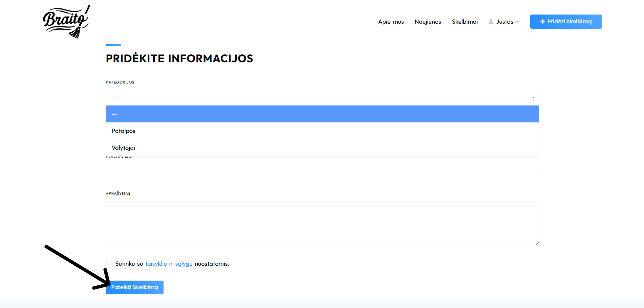The width and height of the screenshot is (644, 308).
Task: Click the Justas username in the header
Action: (x=505, y=22)
